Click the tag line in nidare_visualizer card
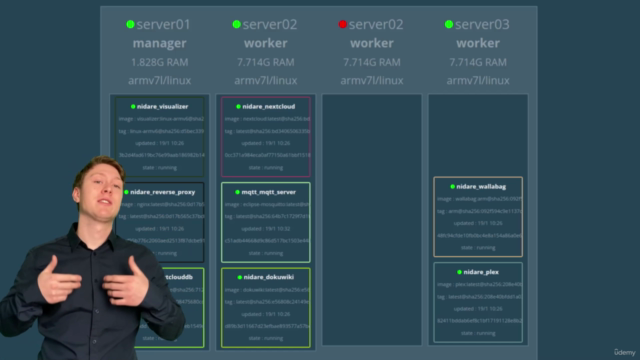 click(161, 131)
